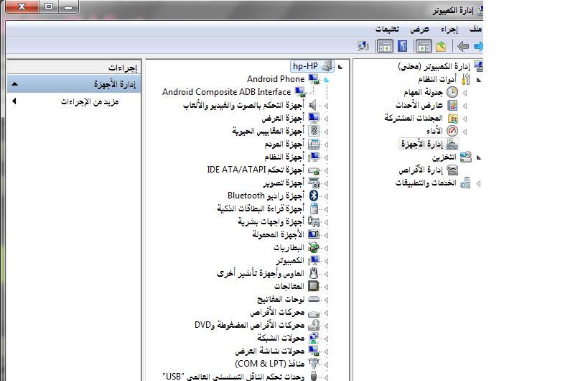
Task: Click the clock icon for جدولة المهام
Action: coord(452,92)
